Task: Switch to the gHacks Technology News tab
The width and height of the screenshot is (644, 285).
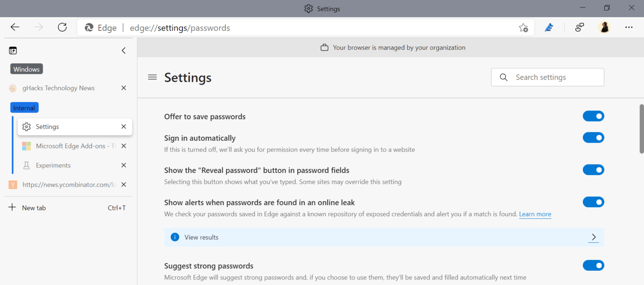Action: (x=59, y=88)
